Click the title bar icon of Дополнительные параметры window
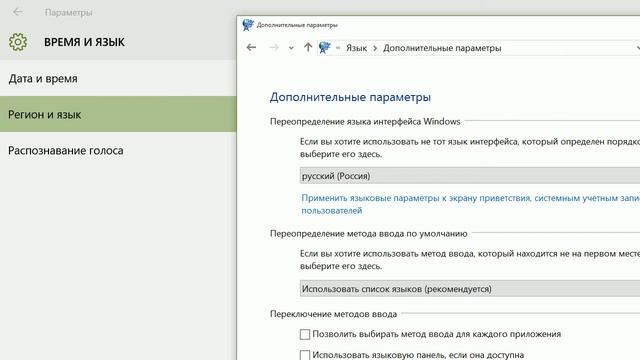 [x=248, y=25]
